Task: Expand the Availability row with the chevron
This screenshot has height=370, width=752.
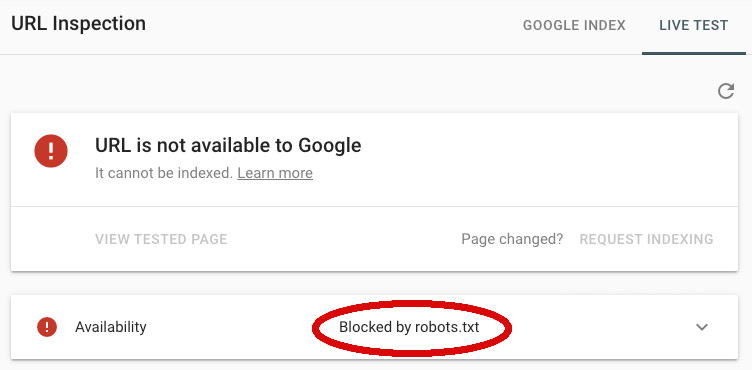Action: point(702,327)
